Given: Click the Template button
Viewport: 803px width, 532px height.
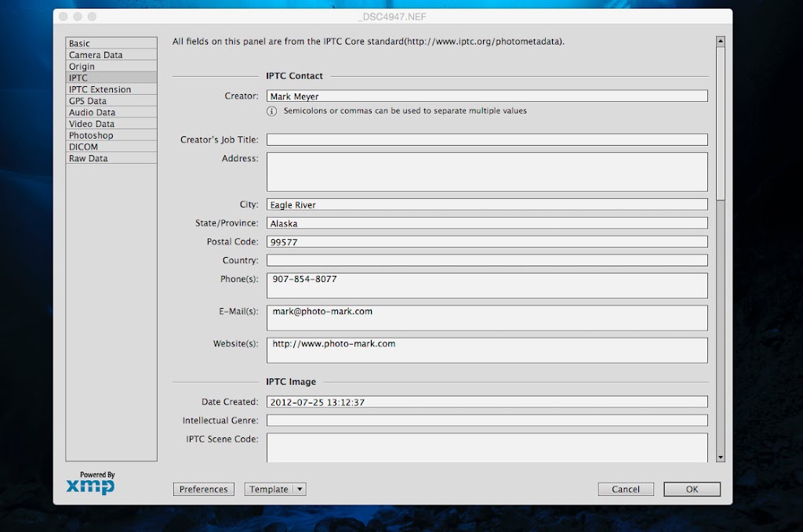Looking at the screenshot, I should pos(268,489).
